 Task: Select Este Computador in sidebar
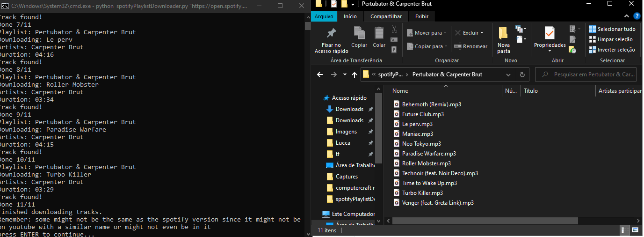(349, 214)
